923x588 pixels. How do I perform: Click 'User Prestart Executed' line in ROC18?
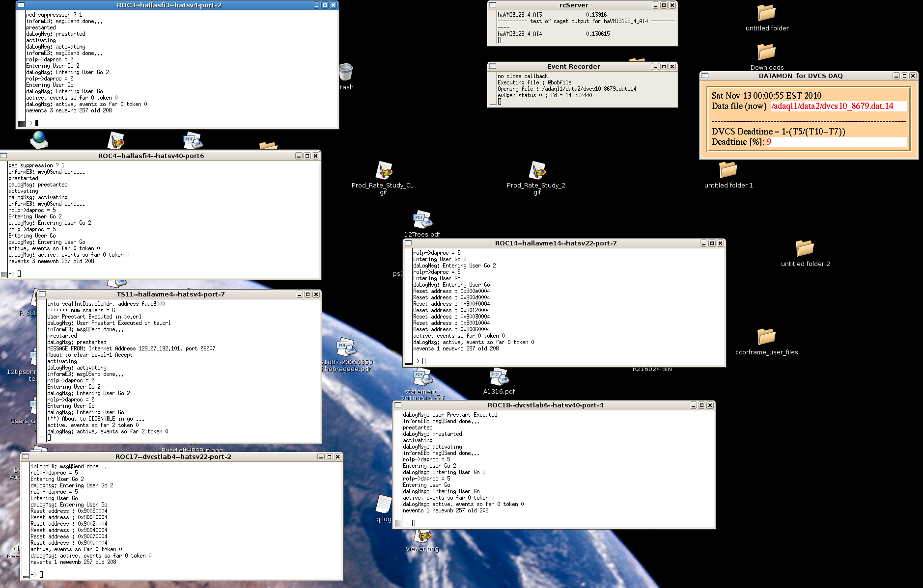click(x=450, y=415)
